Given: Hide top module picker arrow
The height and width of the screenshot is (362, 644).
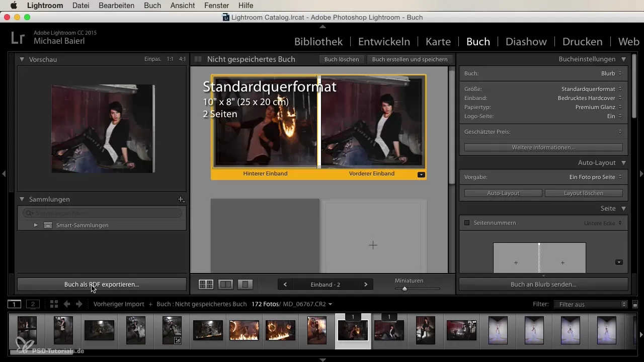Looking at the screenshot, I should click(323, 26).
